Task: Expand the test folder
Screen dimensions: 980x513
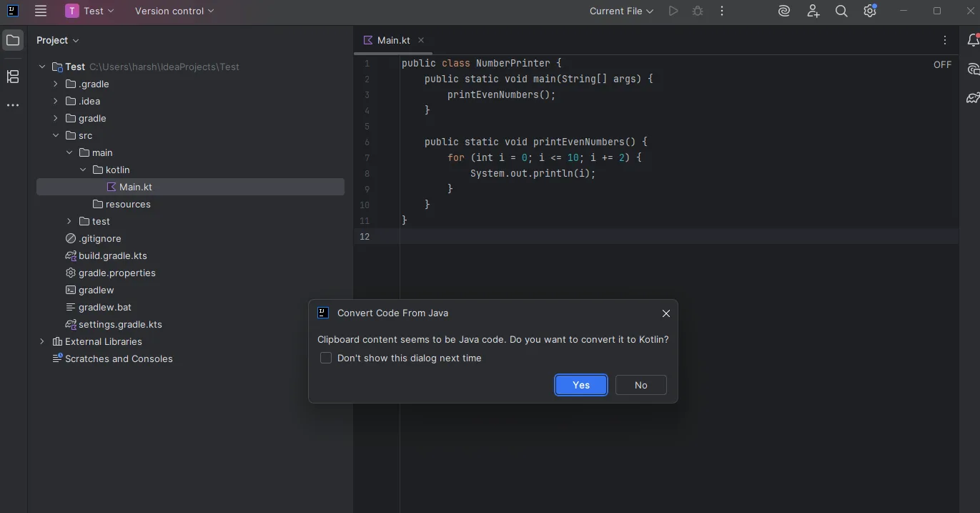Action: (x=69, y=221)
